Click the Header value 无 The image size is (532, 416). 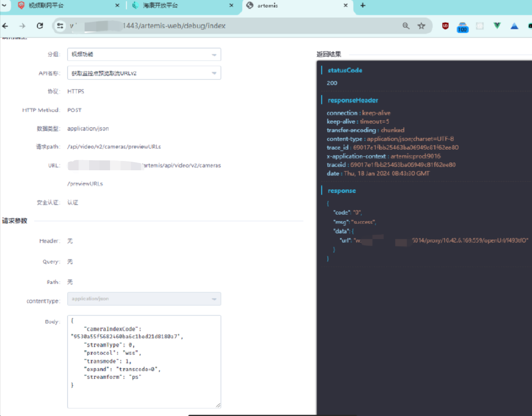(x=70, y=241)
